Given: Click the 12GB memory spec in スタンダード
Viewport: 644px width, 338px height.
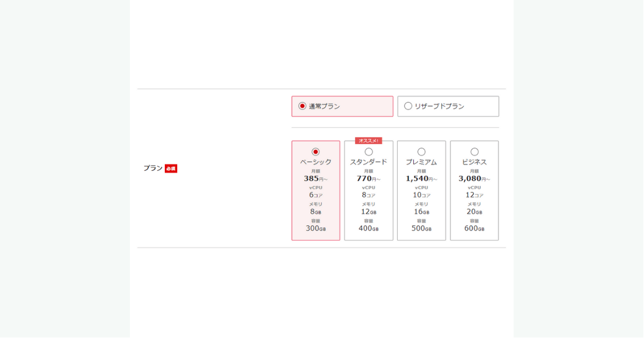Looking at the screenshot, I should 369,212.
